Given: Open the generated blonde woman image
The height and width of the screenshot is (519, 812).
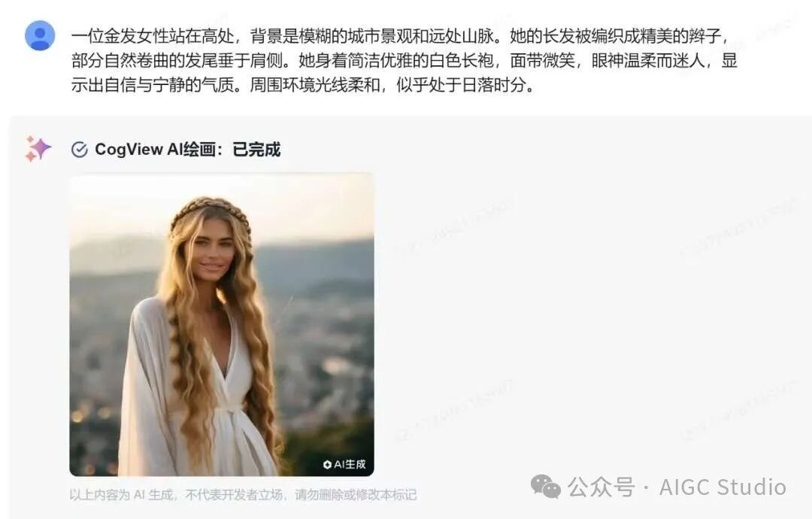Looking at the screenshot, I should click(222, 325).
